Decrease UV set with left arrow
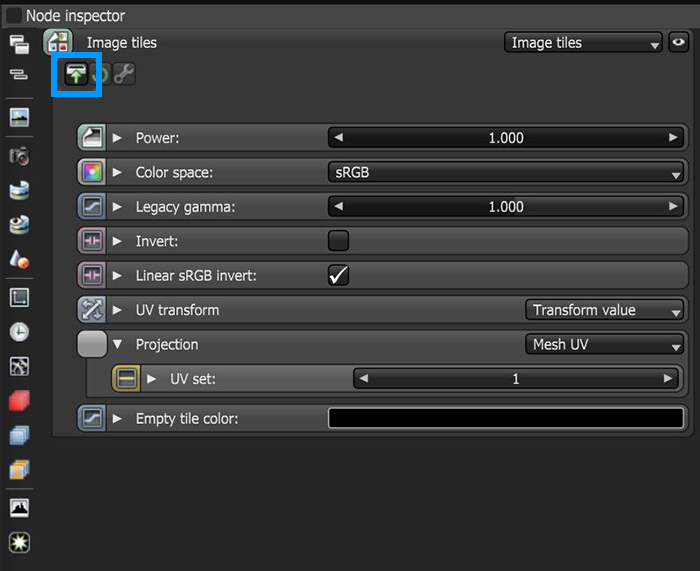 pos(363,379)
